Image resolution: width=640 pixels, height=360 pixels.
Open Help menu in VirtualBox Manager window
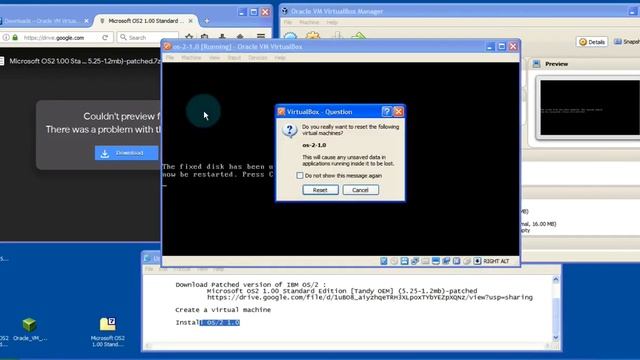tap(332, 22)
